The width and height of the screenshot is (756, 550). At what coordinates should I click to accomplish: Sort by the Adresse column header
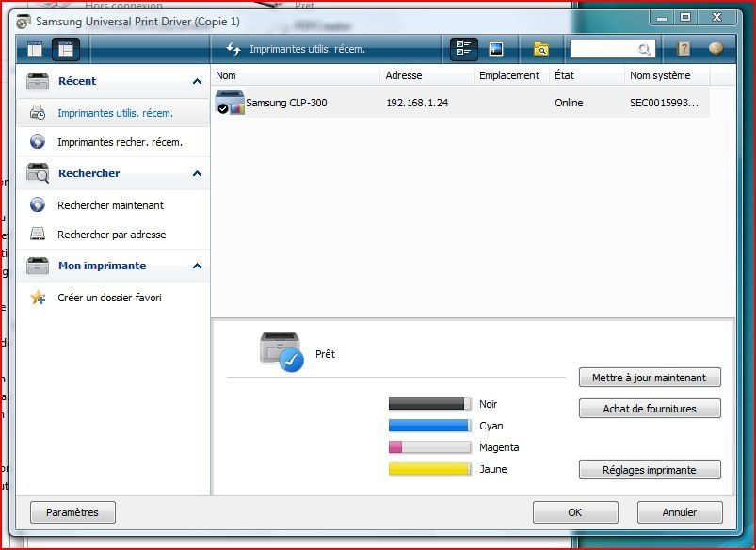pyautogui.click(x=426, y=75)
